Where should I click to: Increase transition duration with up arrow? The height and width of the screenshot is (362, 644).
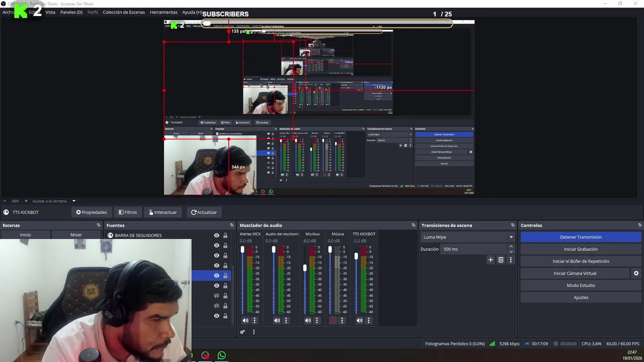pyautogui.click(x=511, y=246)
